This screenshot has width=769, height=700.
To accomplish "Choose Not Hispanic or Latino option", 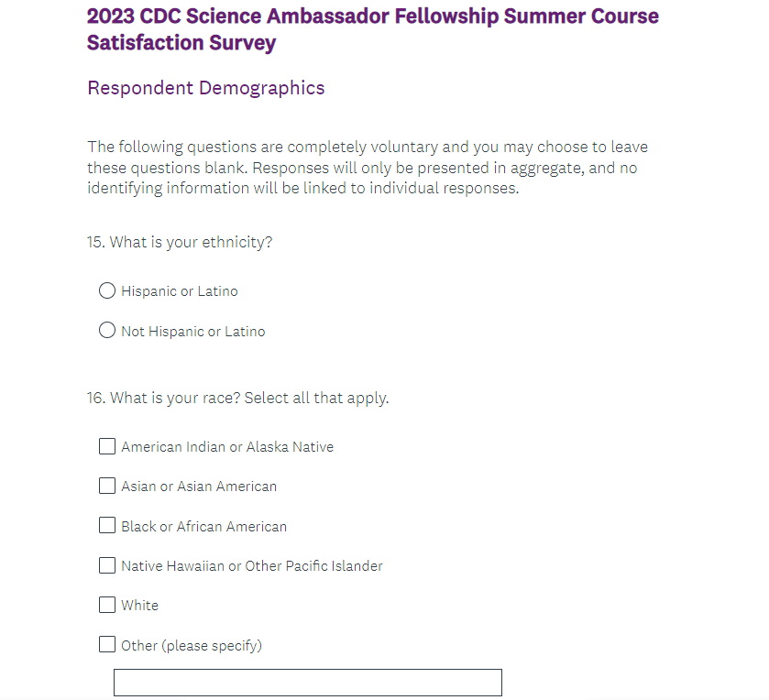I will point(107,331).
